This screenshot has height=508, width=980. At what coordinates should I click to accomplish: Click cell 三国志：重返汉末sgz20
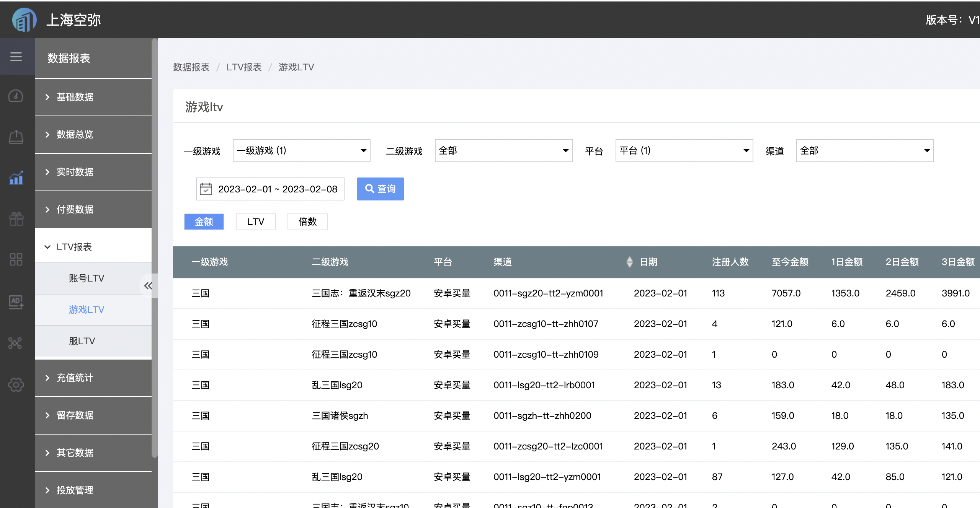361,293
